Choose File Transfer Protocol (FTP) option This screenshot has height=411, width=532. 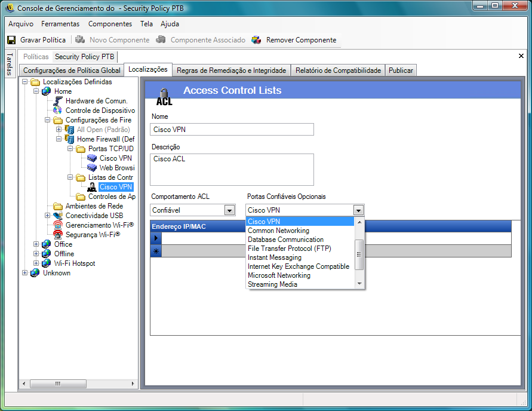click(300, 249)
